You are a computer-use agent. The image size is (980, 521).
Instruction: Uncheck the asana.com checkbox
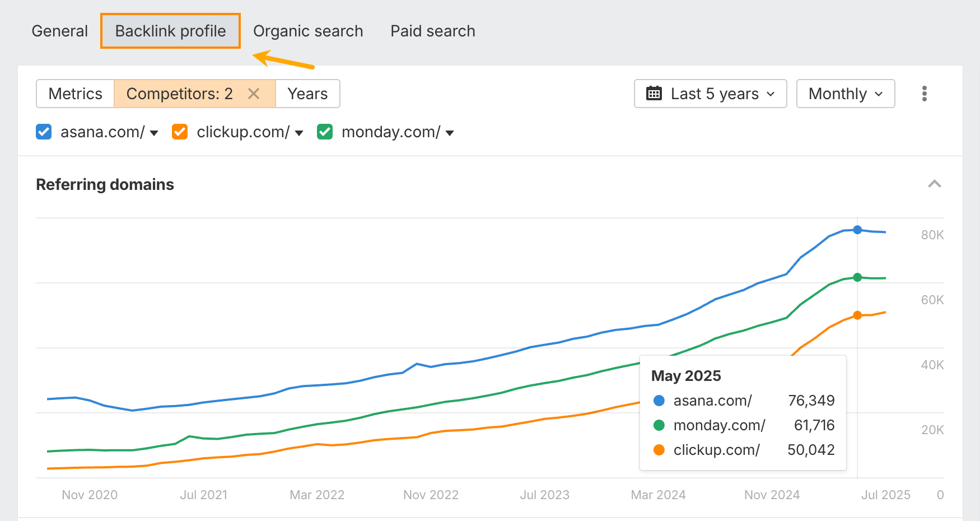click(43, 132)
